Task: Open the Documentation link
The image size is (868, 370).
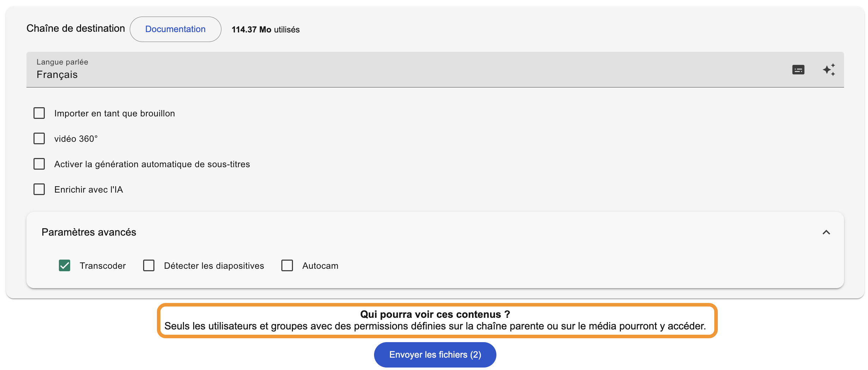Action: (176, 29)
